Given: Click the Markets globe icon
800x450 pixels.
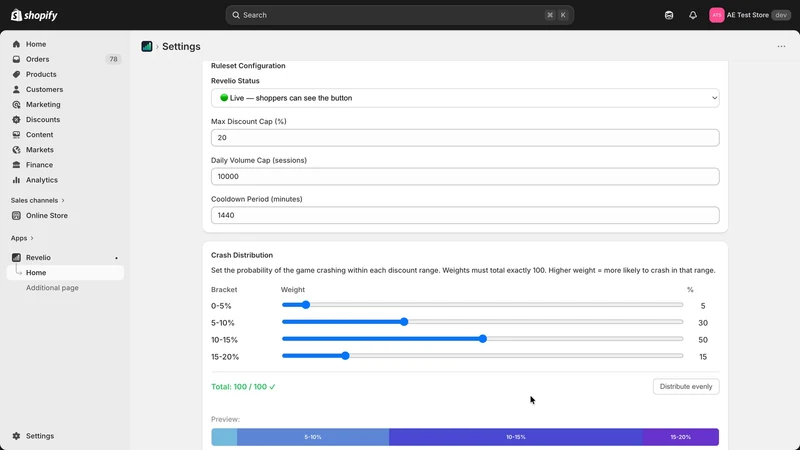Looking at the screenshot, I should click(16, 150).
